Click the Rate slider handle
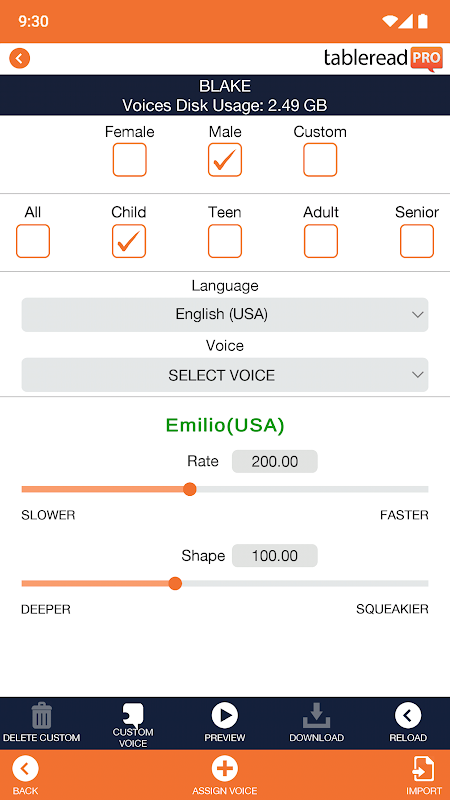This screenshot has height=800, width=450. click(190, 489)
